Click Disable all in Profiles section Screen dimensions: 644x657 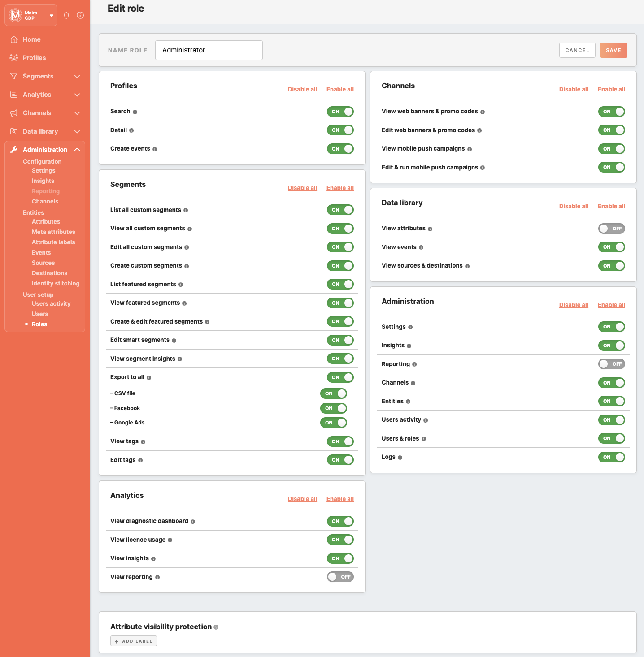(x=302, y=90)
